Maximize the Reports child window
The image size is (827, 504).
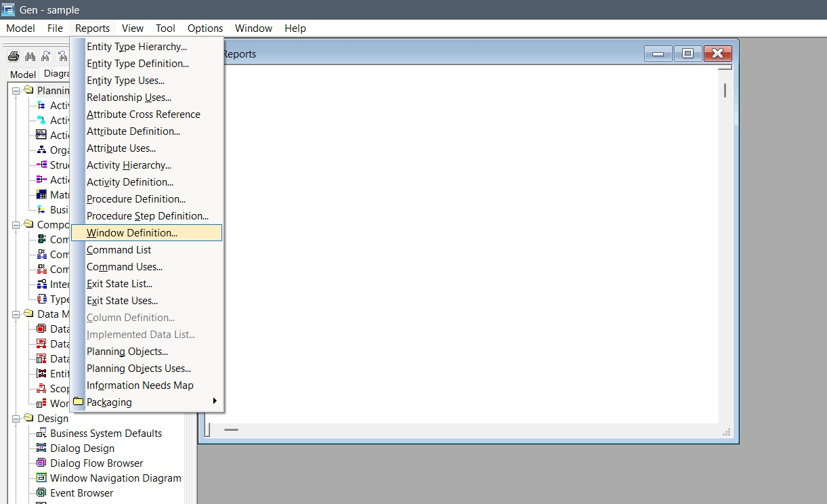(687, 54)
